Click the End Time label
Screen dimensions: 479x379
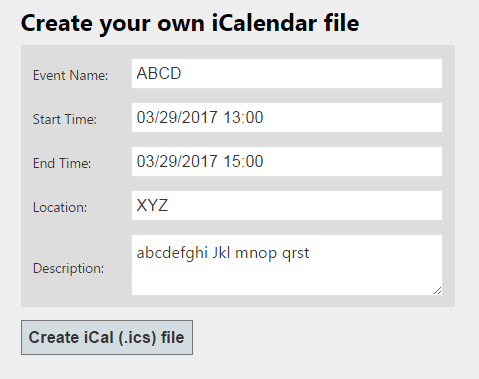point(62,163)
